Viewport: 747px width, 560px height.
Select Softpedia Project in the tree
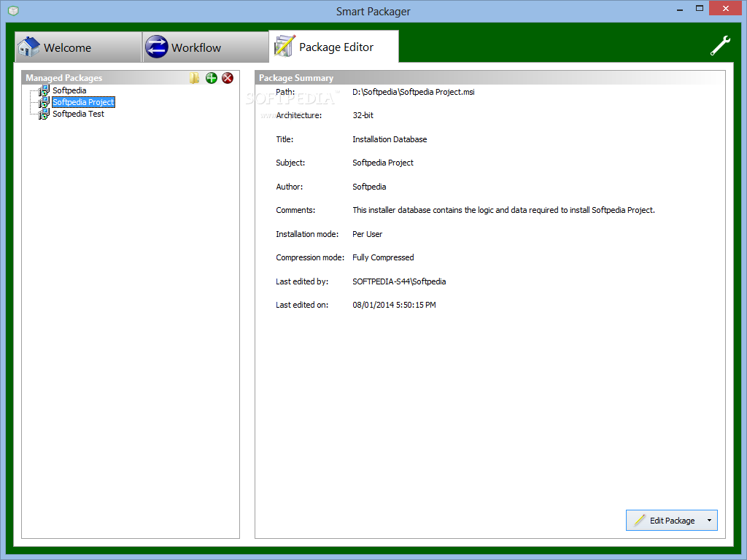tap(83, 102)
